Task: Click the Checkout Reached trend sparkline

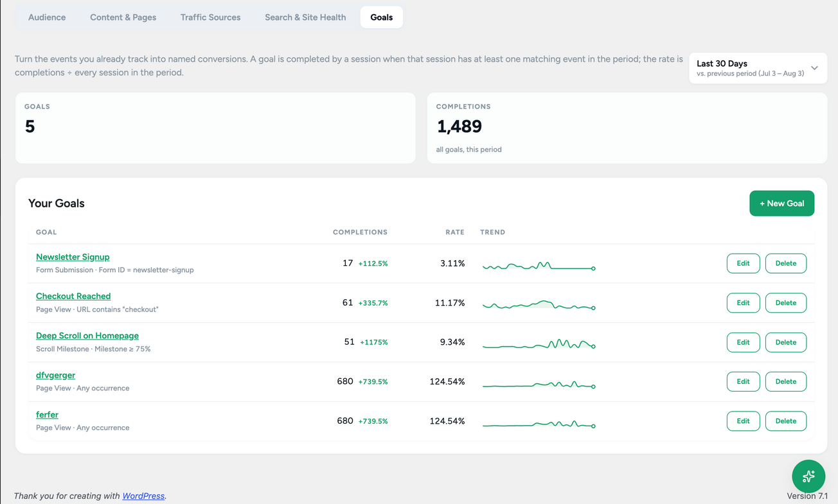Action: pos(539,305)
